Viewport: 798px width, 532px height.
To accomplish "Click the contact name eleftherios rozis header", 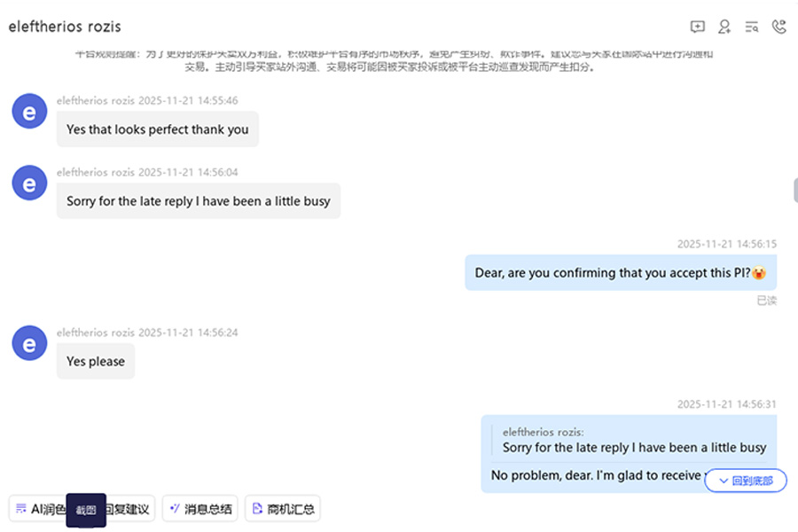I will point(64,27).
